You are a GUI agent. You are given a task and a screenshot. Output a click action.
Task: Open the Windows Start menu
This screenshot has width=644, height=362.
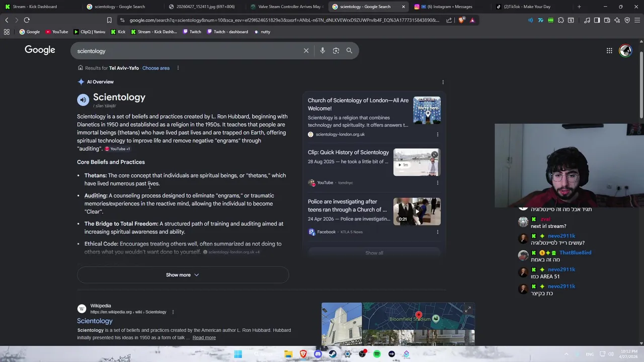pyautogui.click(x=238, y=354)
